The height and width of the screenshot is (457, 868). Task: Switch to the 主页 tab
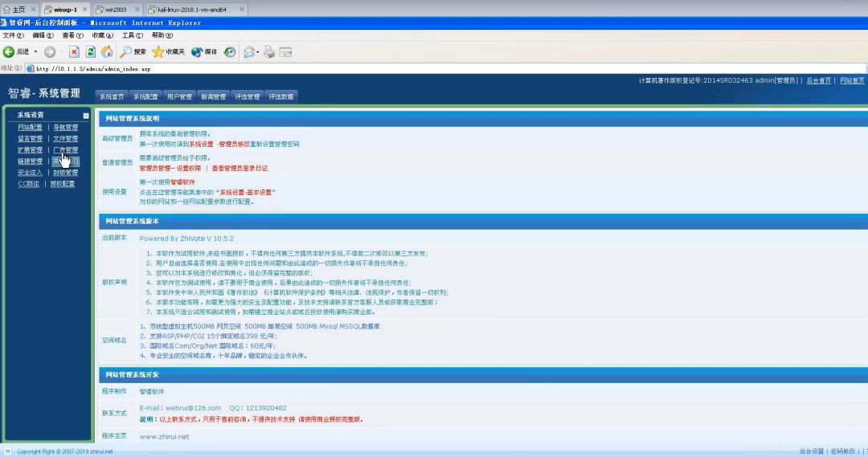[18, 10]
